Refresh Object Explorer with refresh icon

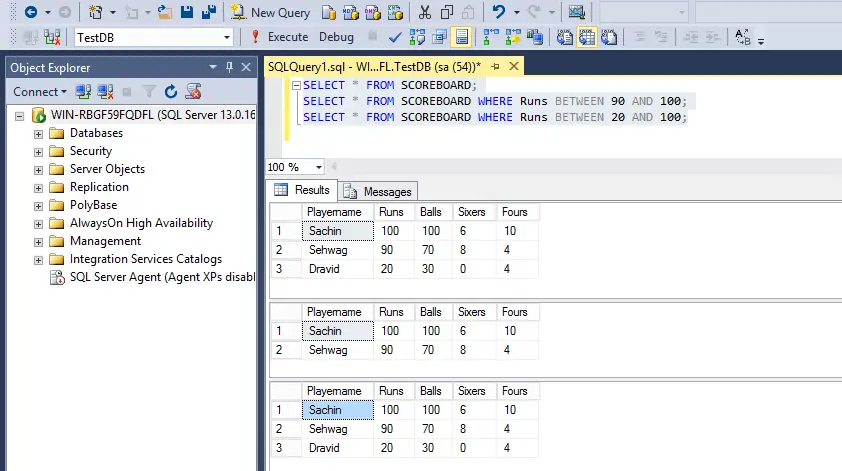tap(171, 92)
